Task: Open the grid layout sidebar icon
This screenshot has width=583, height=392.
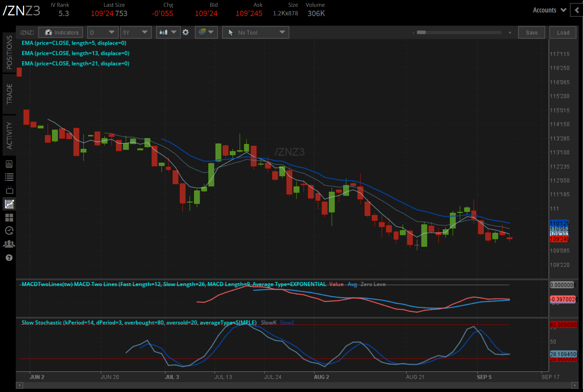Action: pyautogui.click(x=9, y=218)
